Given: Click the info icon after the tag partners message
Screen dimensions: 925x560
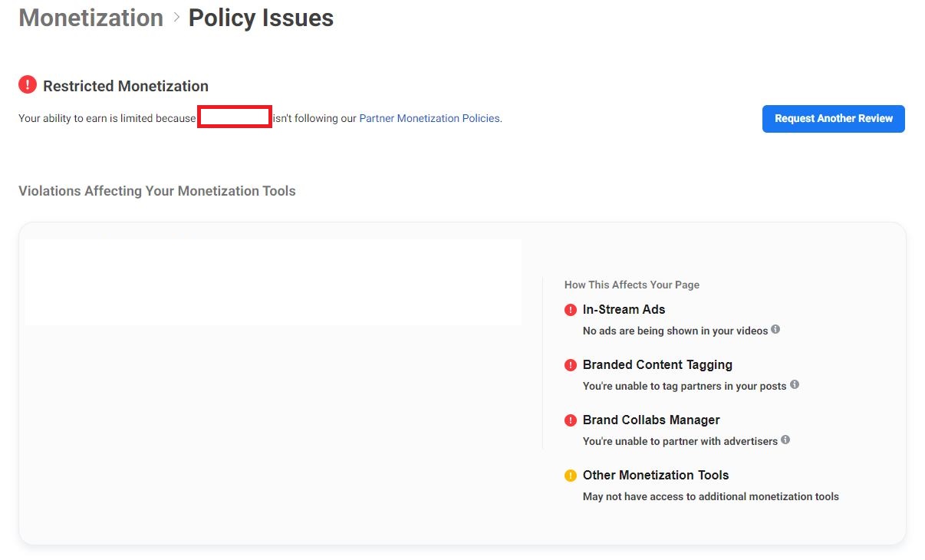Looking at the screenshot, I should pyautogui.click(x=795, y=385).
